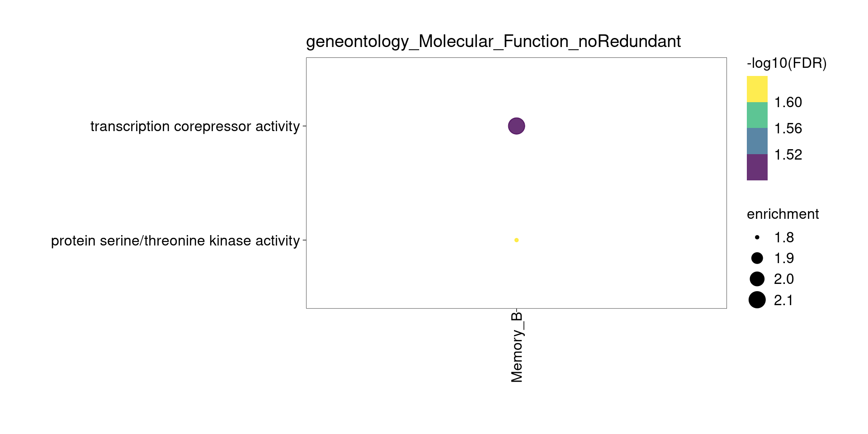Click the geneontology_Molecular_Function_noRedundant plot title
The height and width of the screenshot is (434, 868).
click(493, 42)
